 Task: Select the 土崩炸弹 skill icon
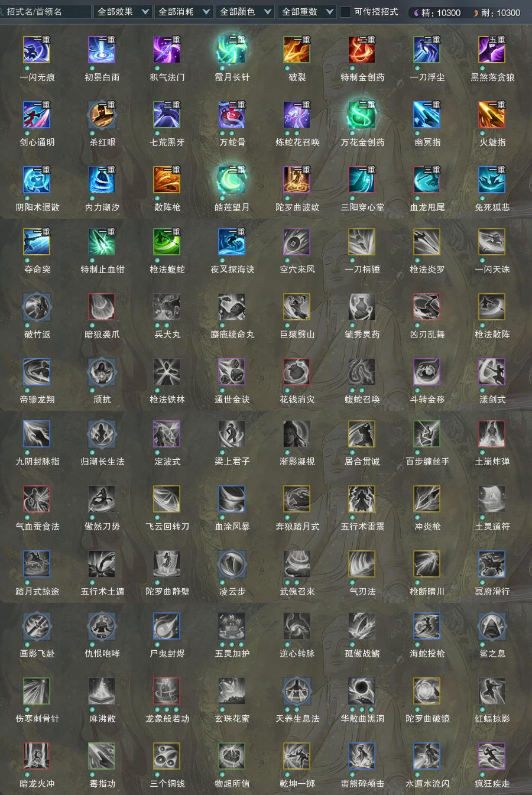492,434
